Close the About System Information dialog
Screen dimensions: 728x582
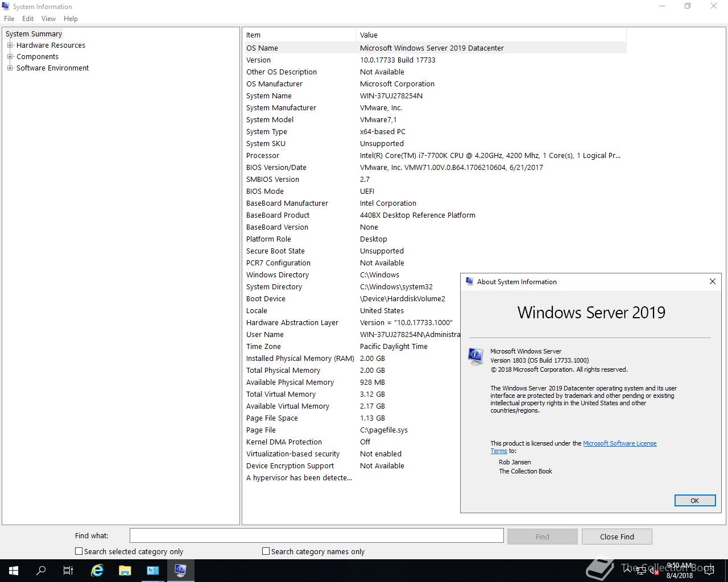pos(713,281)
